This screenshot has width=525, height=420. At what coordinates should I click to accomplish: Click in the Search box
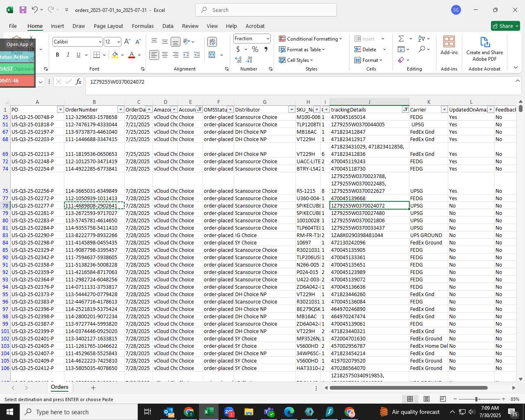point(266,10)
